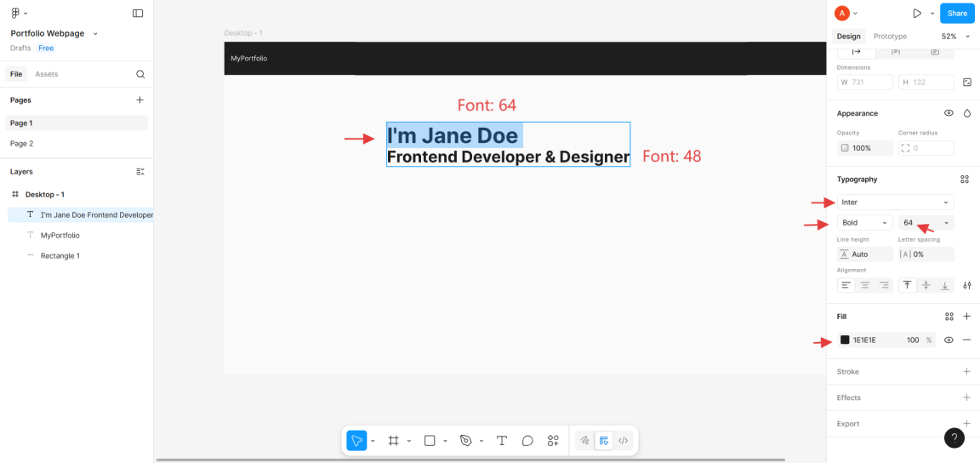The image size is (980, 463).
Task: Expand the Bold font weight dropdown
Action: pos(863,223)
